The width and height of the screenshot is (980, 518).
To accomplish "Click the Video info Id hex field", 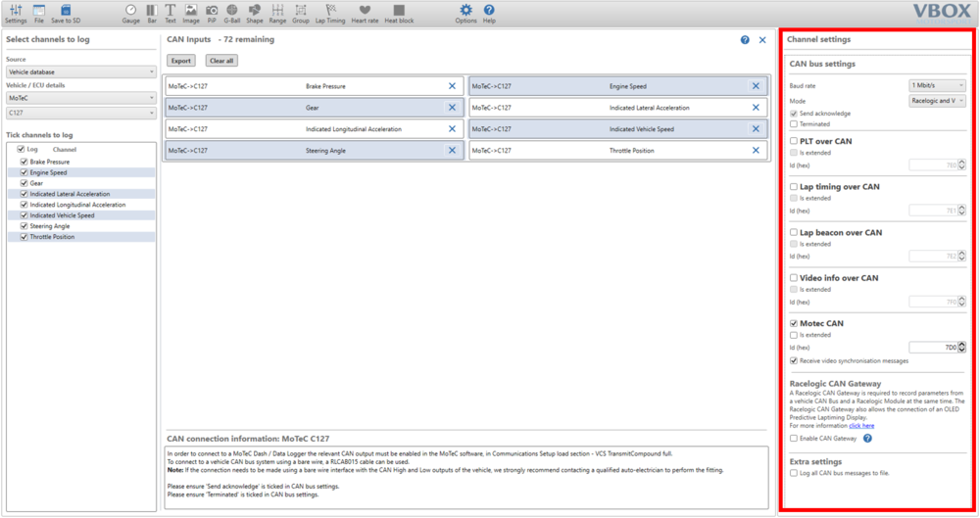I will tap(933, 302).
